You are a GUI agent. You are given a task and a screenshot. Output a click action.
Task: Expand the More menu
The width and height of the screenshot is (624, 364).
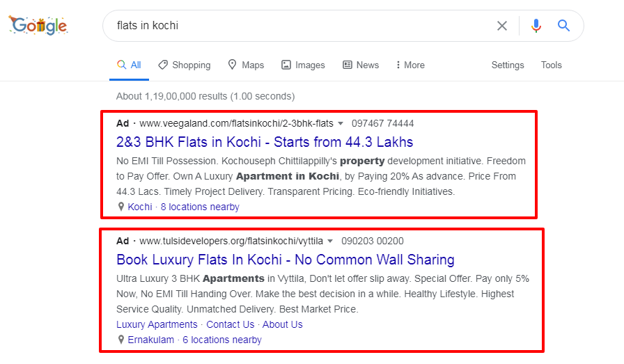pyautogui.click(x=410, y=65)
